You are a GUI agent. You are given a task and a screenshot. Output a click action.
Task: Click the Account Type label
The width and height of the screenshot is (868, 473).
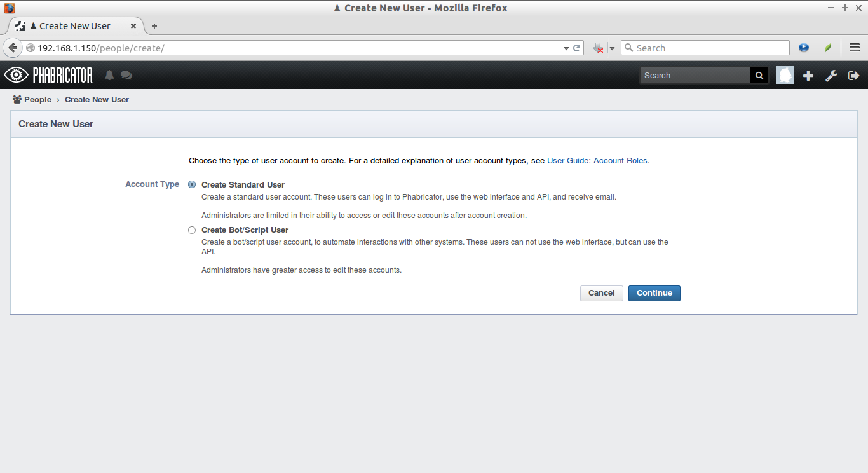[153, 184]
